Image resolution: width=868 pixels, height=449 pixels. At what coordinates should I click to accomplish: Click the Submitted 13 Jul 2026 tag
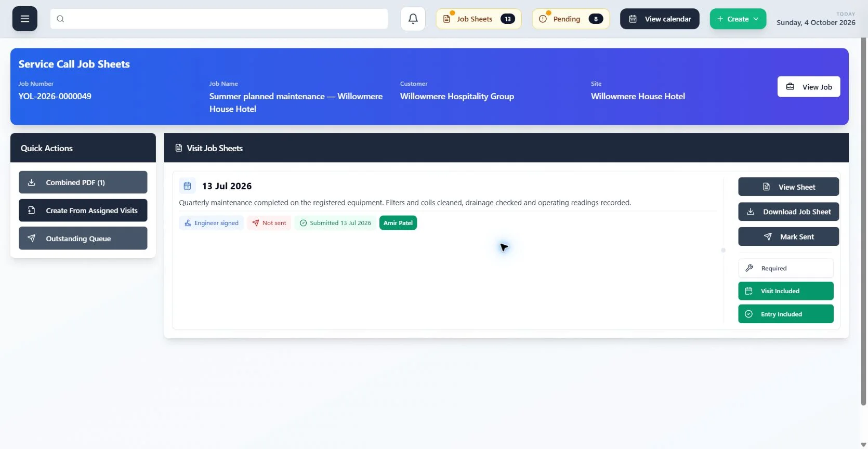[x=335, y=223]
